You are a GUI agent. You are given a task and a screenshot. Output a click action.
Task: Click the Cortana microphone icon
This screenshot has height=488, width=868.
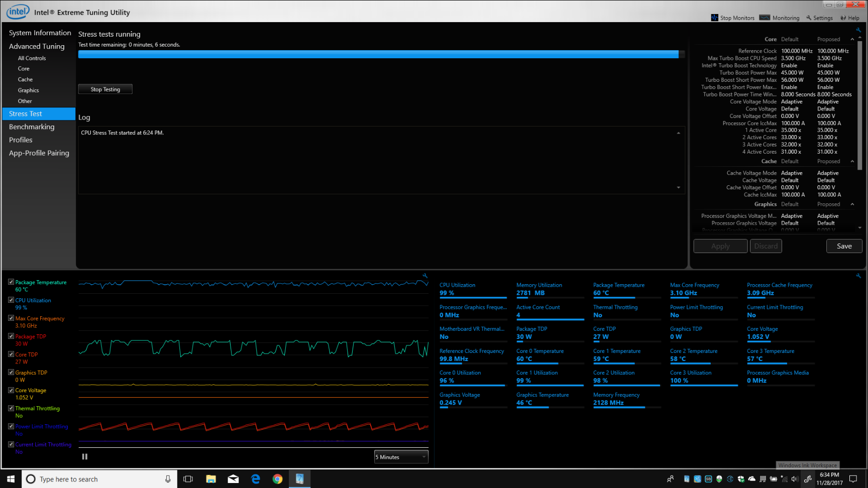(168, 479)
